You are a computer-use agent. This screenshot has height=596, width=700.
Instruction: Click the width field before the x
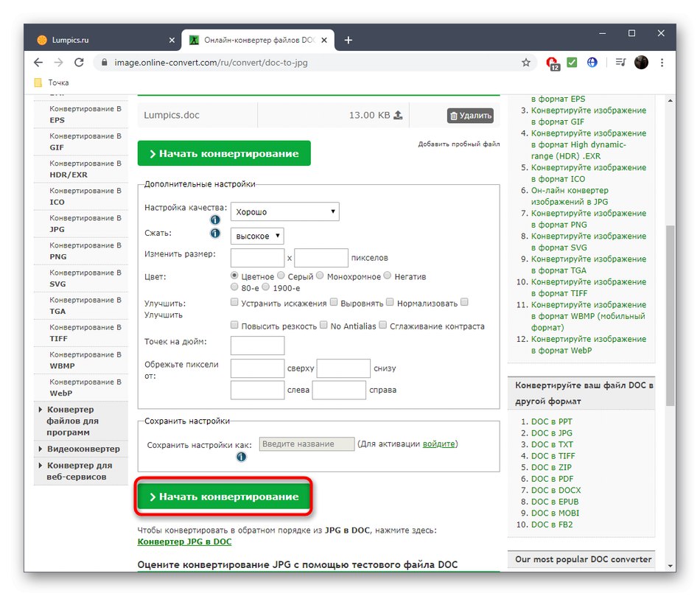[x=258, y=258]
